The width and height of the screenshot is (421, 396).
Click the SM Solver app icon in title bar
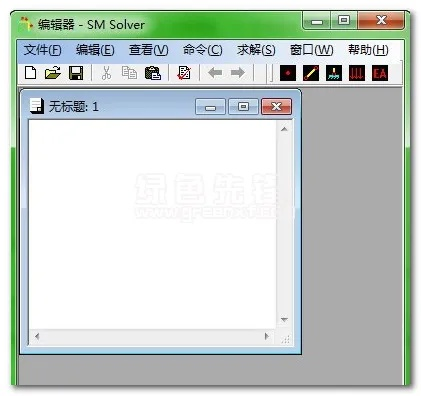26,24
